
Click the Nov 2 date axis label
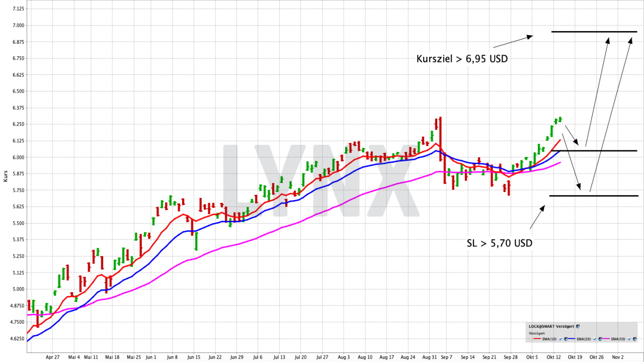pyautogui.click(x=618, y=357)
